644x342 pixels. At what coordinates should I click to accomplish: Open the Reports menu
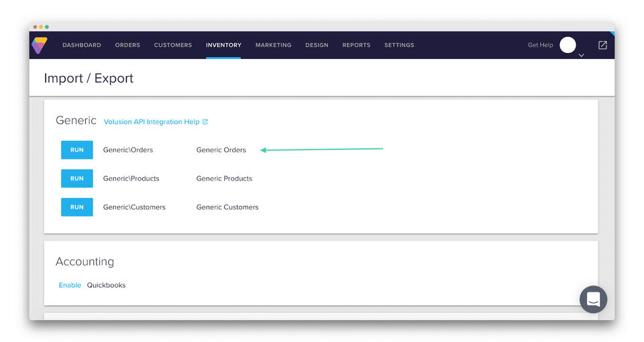tap(356, 45)
